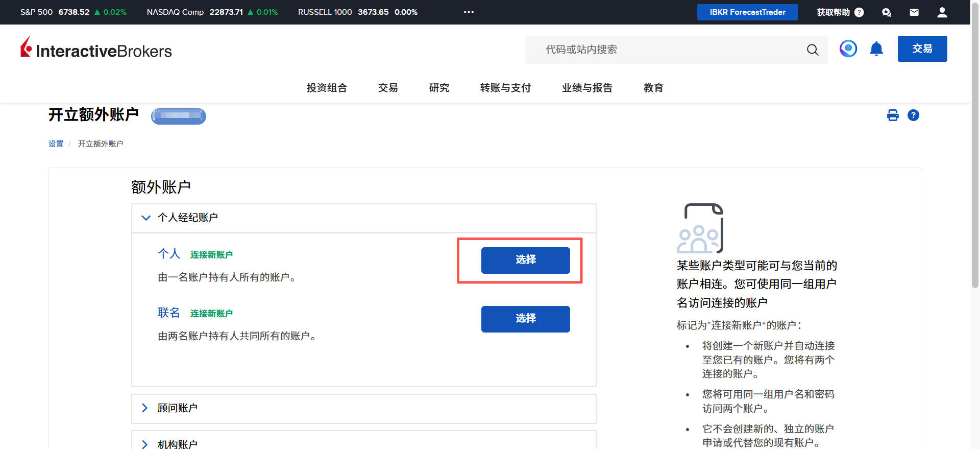Open page help question mark icon
Viewport: 980px width, 449px height.
point(913,115)
